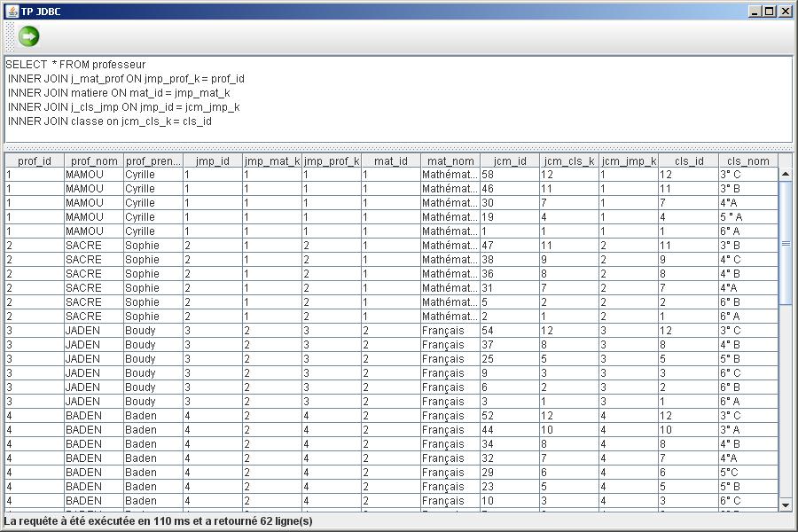Minimize the TP JDBC window
The image size is (798, 532).
tap(755, 12)
